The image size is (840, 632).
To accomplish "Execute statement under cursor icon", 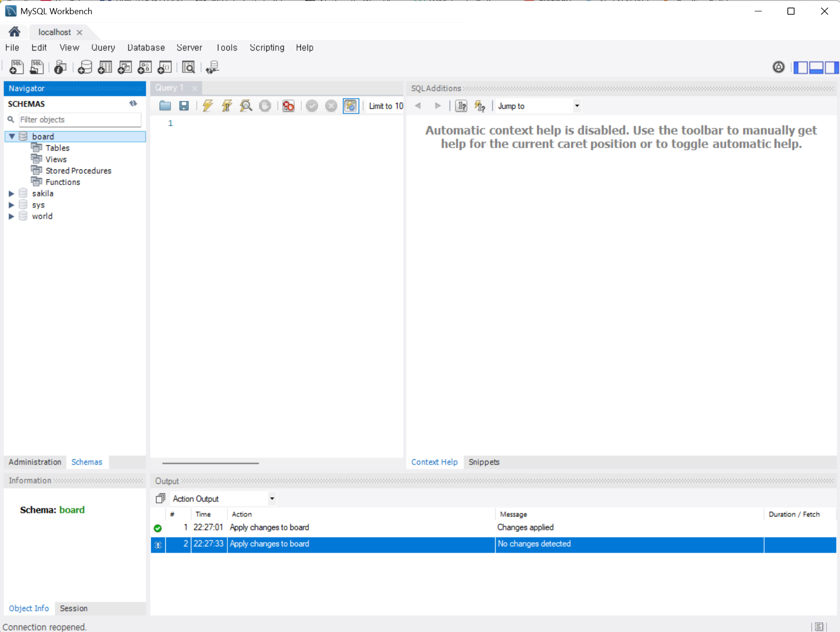I will [227, 106].
